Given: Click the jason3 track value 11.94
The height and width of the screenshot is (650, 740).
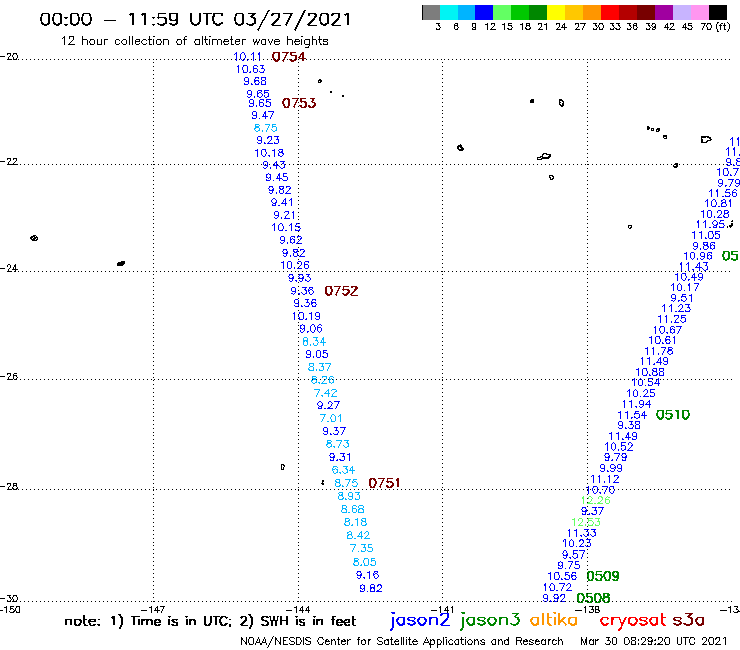Looking at the screenshot, I should tap(637, 405).
